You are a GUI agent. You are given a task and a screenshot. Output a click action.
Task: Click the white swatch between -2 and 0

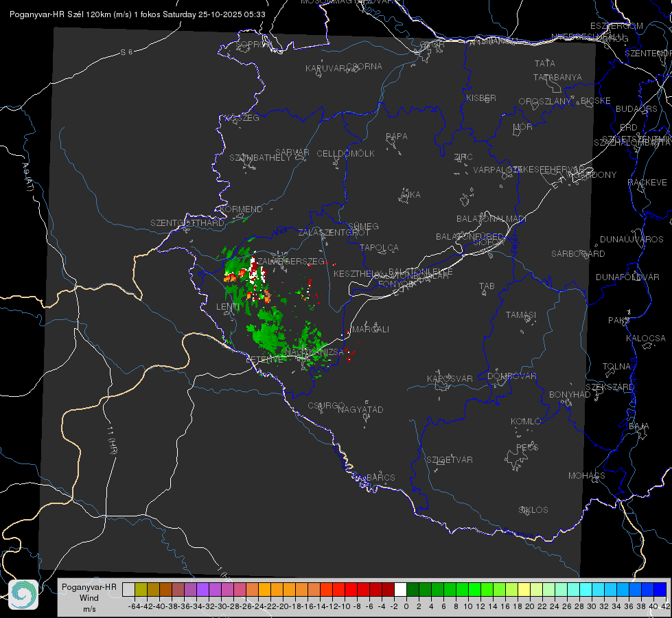point(400,590)
